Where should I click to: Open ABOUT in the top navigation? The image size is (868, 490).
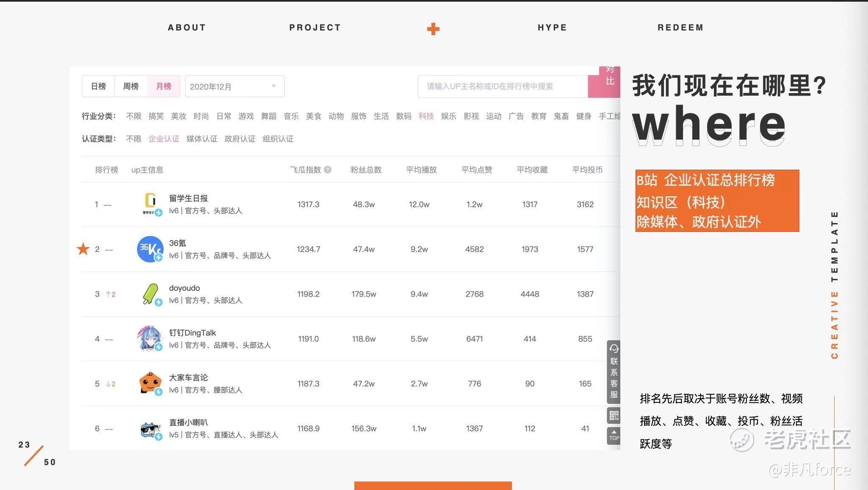pos(187,28)
